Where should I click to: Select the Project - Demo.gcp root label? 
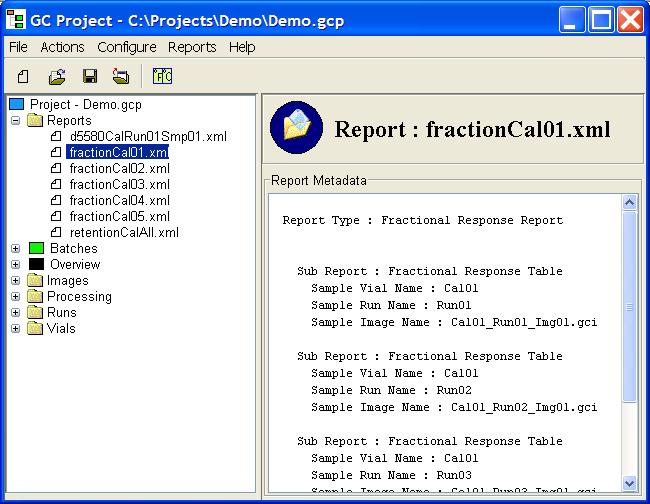point(86,104)
